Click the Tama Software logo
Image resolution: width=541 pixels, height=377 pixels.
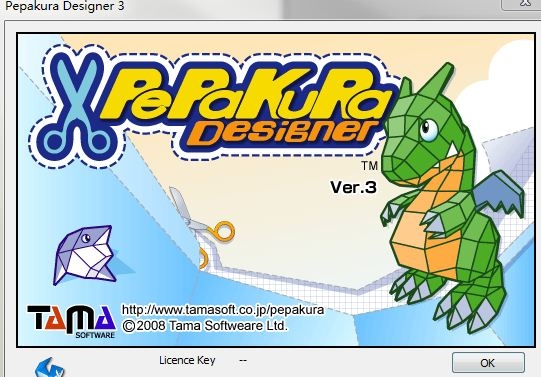72,321
